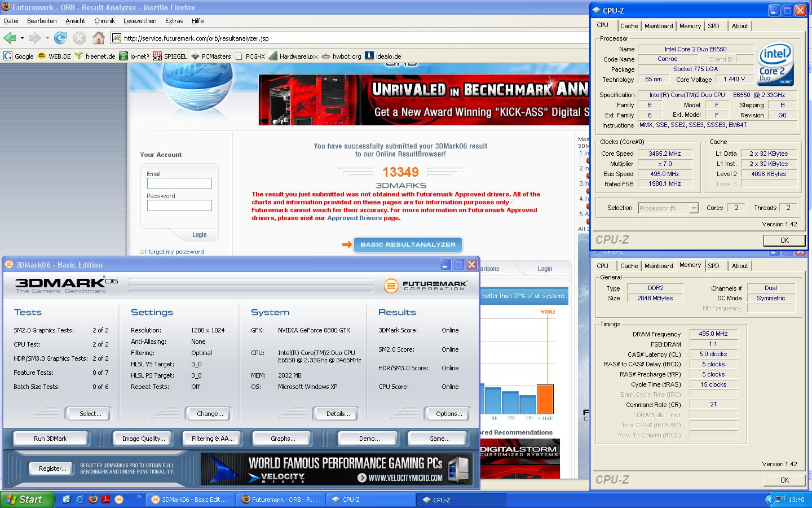Launch Internet Explorer from quick launch
Viewport: 812px width, 508px height.
pos(80,500)
